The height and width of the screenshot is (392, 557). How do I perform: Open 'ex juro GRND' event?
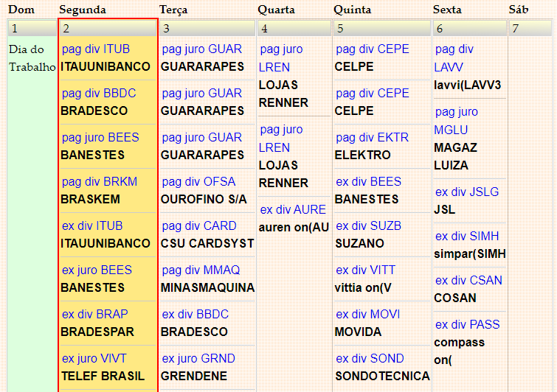coord(198,359)
